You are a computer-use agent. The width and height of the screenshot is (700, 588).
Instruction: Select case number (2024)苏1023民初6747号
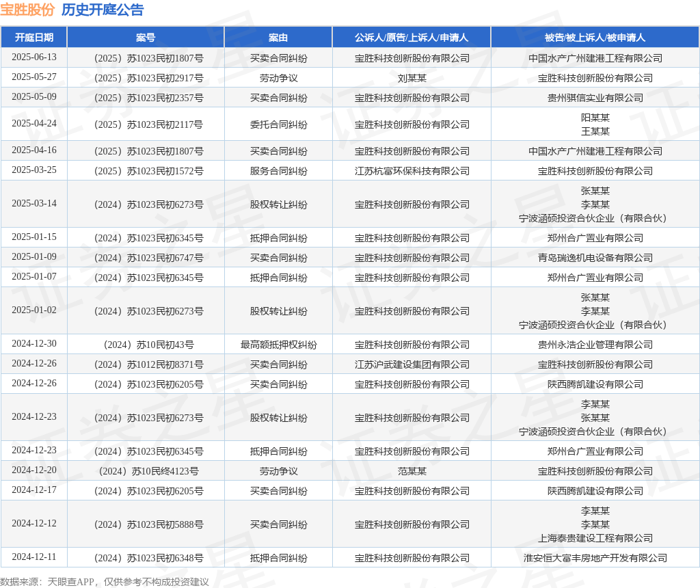point(148,258)
